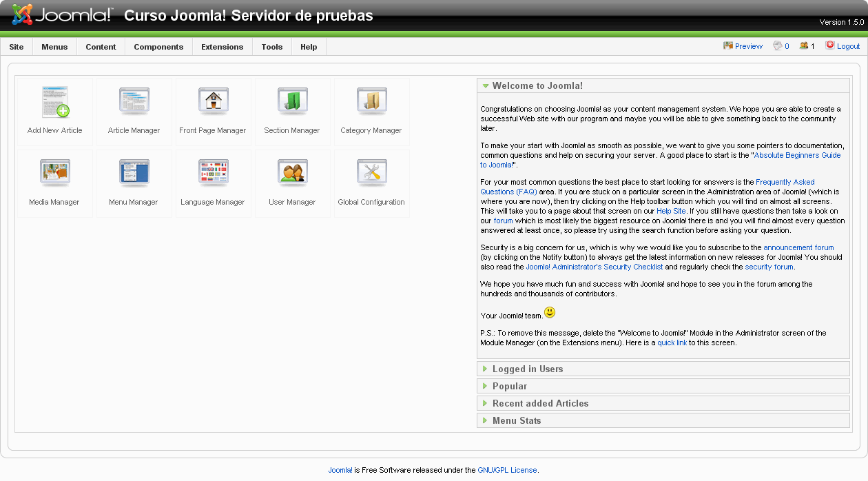The width and height of the screenshot is (868, 481).
Task: Open the Language Manager flags icon
Action: 213,174
